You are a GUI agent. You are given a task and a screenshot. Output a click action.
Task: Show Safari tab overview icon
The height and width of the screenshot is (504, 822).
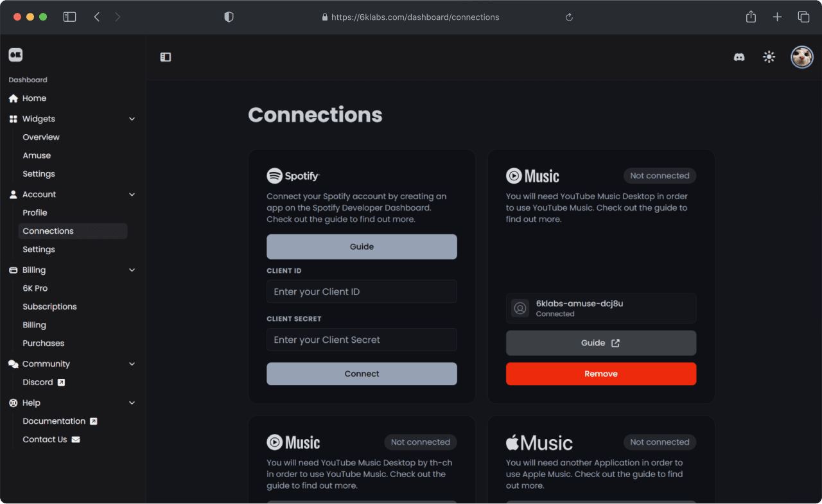(x=803, y=17)
